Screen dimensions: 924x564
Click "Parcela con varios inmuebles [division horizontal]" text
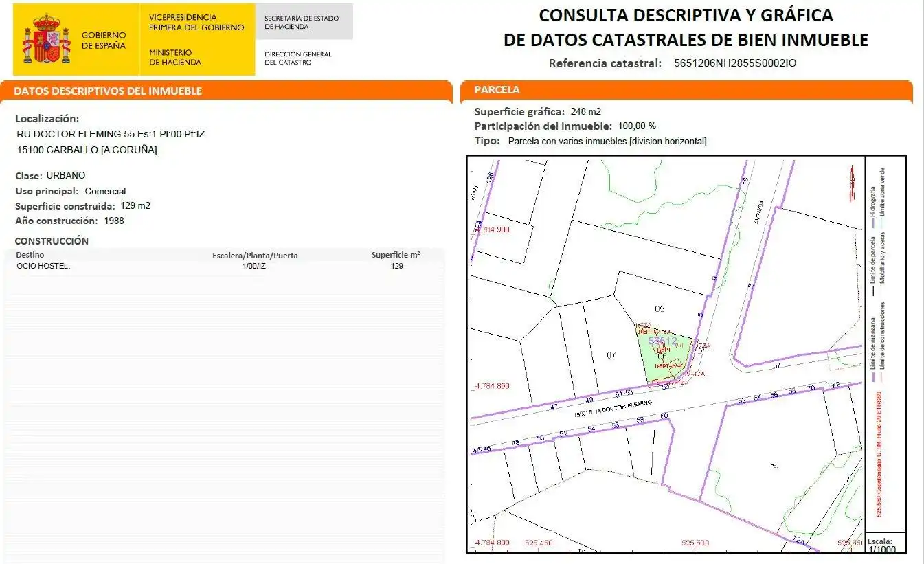click(x=607, y=142)
